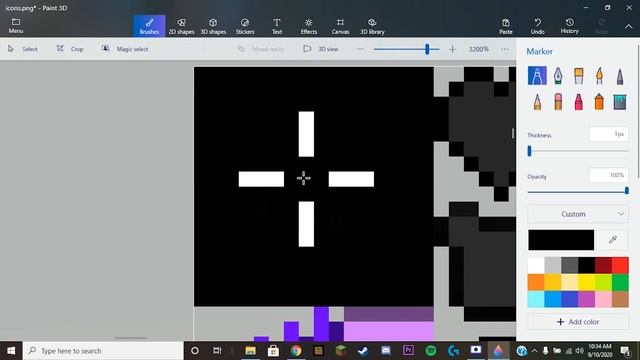Click the Thickness slider handle

point(529,151)
